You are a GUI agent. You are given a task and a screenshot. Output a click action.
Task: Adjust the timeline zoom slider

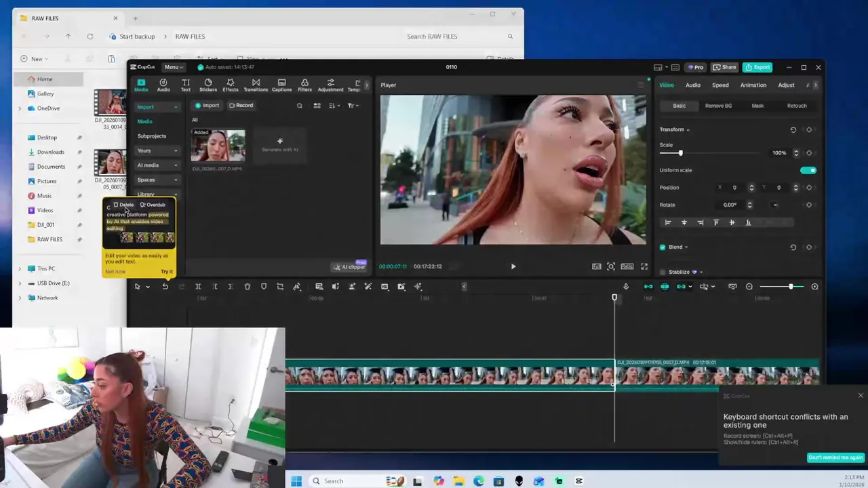tap(790, 287)
